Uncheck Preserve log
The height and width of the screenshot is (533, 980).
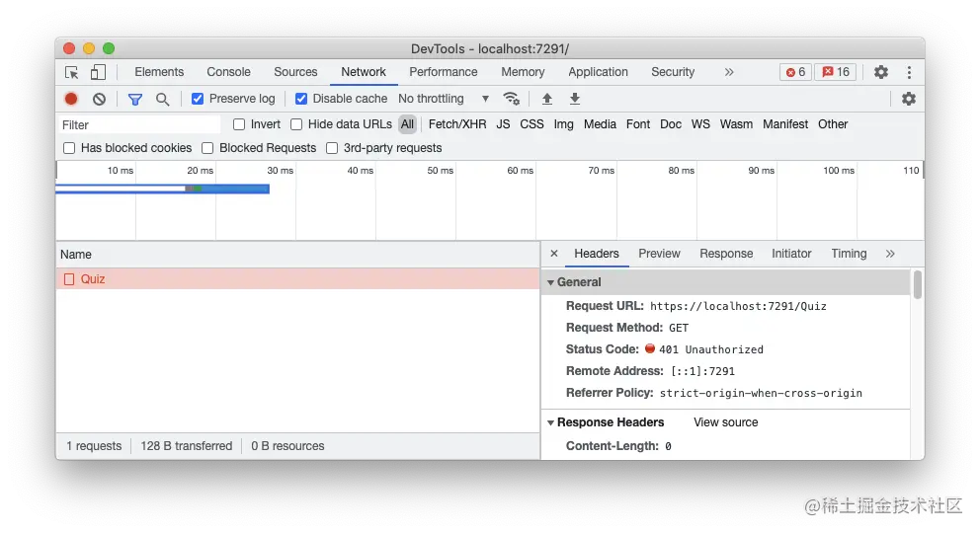pyautogui.click(x=198, y=99)
